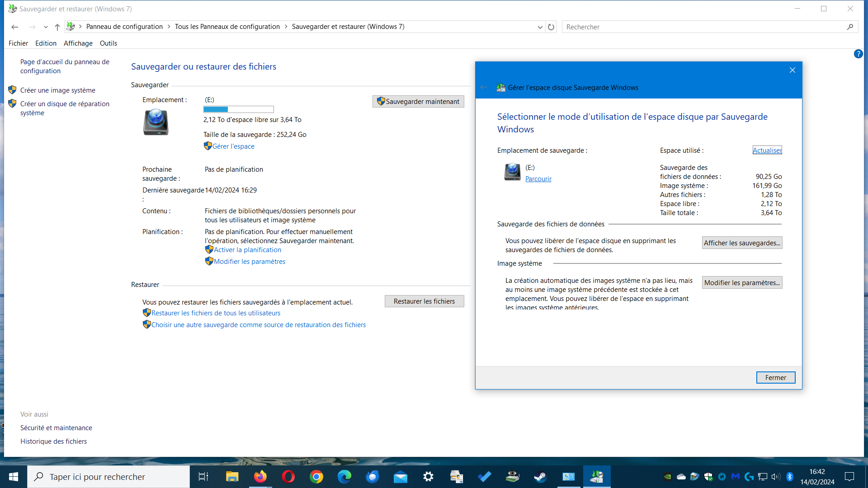Click the disk space usage bar

[x=238, y=109]
